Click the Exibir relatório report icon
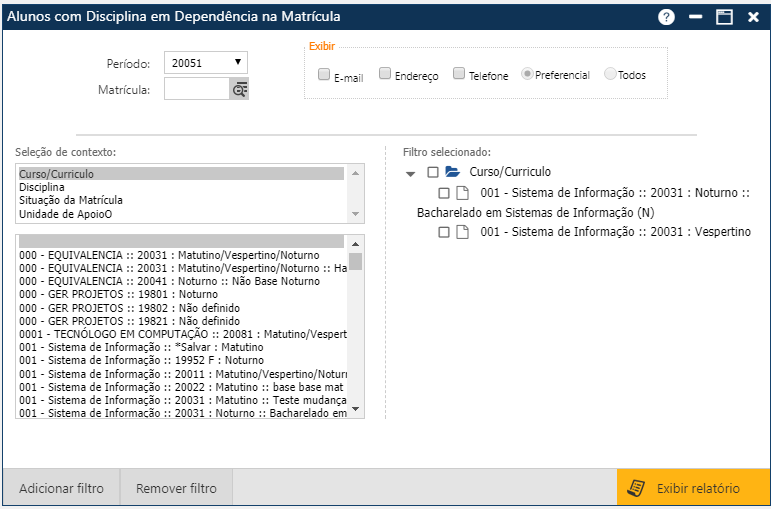The width and height of the screenshot is (771, 509). (x=634, y=488)
